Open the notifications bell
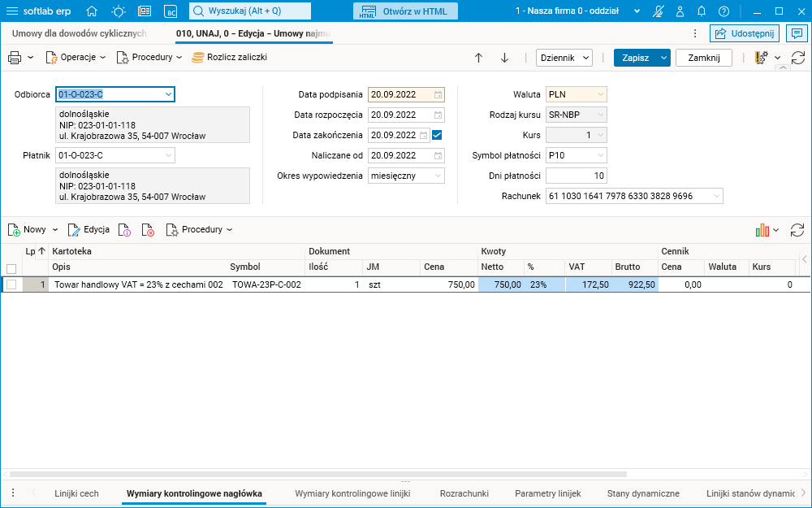The height and width of the screenshot is (508, 812). click(x=702, y=11)
